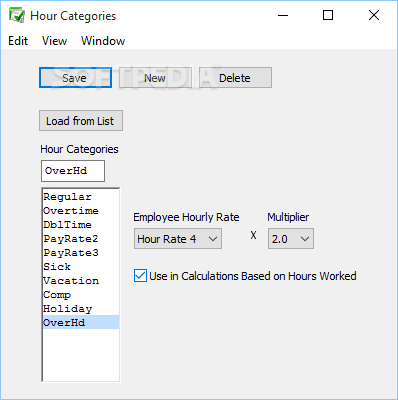Screen dimensions: 398x400
Task: Open the Window menu
Action: 103,41
